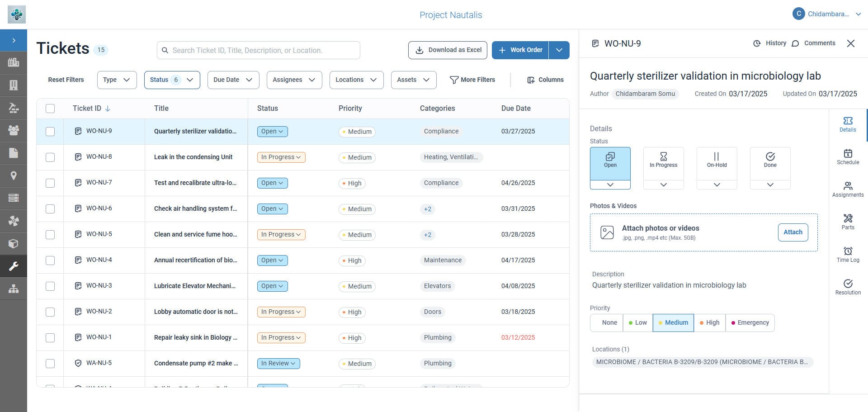This screenshot has width=868, height=412.
Task: Open the Time Log tab
Action: coord(848,255)
